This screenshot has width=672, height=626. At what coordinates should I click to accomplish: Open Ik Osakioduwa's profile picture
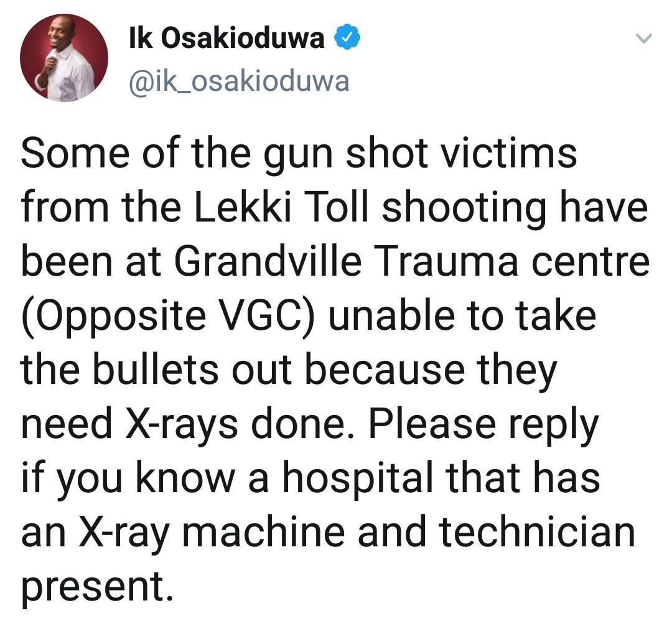pyautogui.click(x=64, y=58)
